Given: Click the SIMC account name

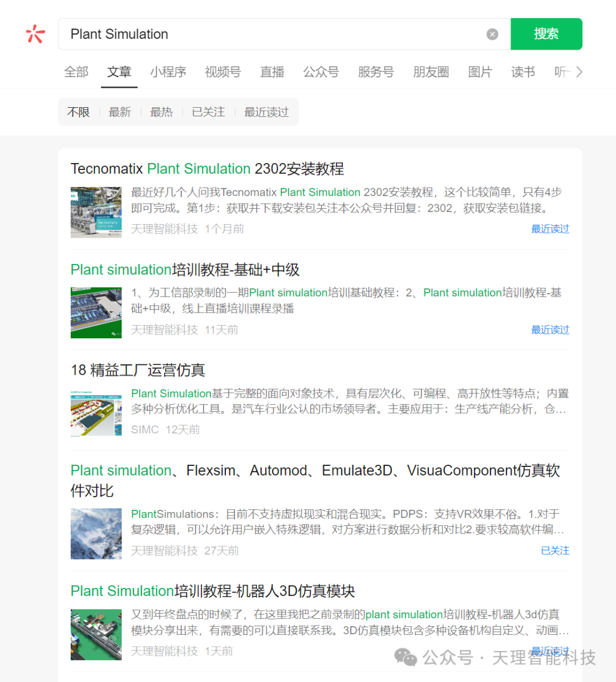Looking at the screenshot, I should 145,430.
